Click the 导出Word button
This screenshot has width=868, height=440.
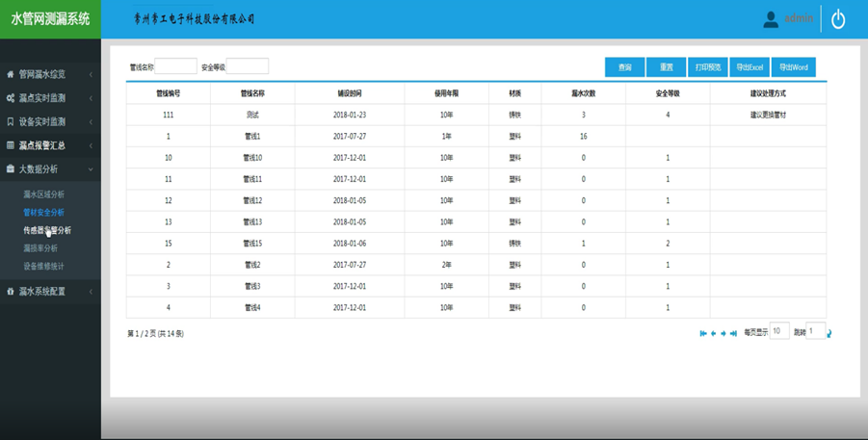tap(793, 67)
